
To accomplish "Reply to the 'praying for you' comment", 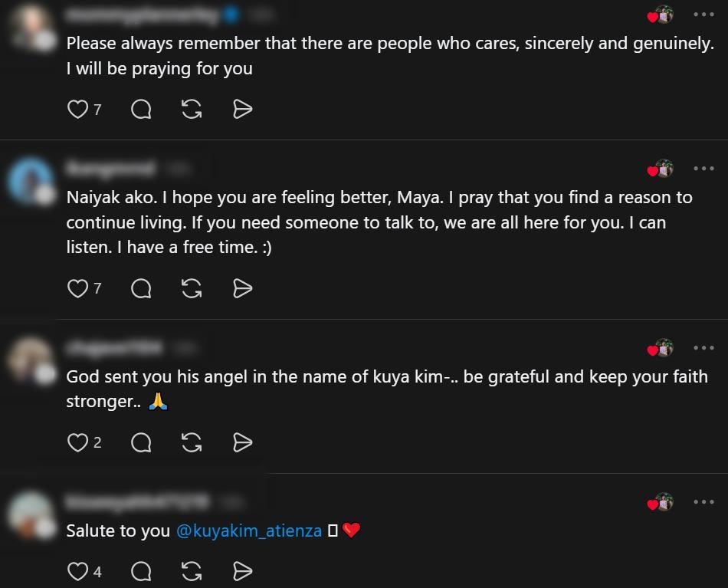I will click(x=141, y=110).
